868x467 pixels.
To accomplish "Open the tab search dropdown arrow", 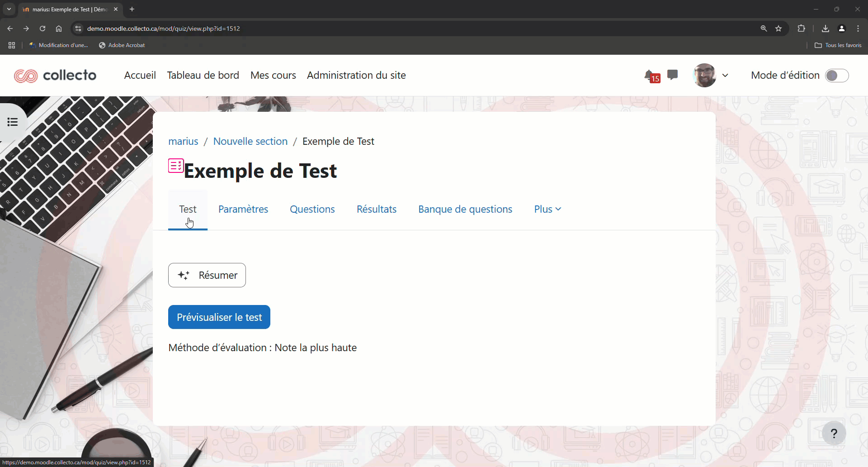I will (9, 9).
